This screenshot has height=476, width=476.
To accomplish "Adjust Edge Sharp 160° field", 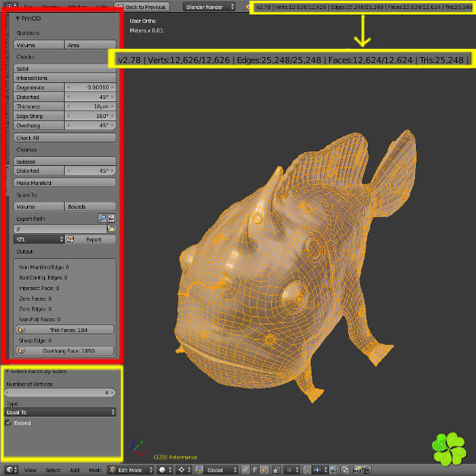I will [90, 116].
